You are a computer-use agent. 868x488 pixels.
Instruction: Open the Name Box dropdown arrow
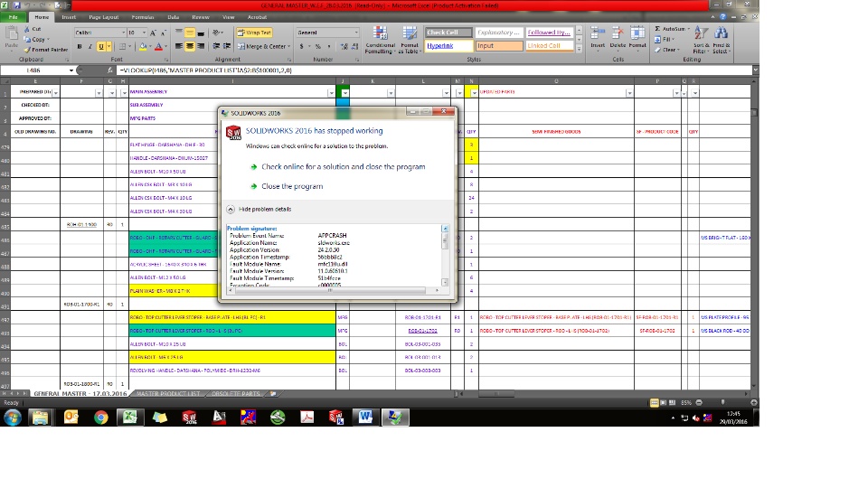(x=71, y=70)
